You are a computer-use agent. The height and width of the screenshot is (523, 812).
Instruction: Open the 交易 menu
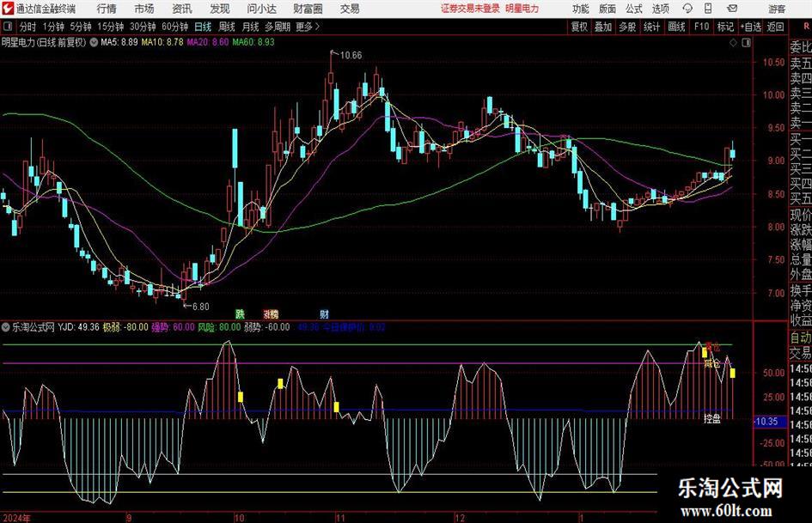(350, 9)
